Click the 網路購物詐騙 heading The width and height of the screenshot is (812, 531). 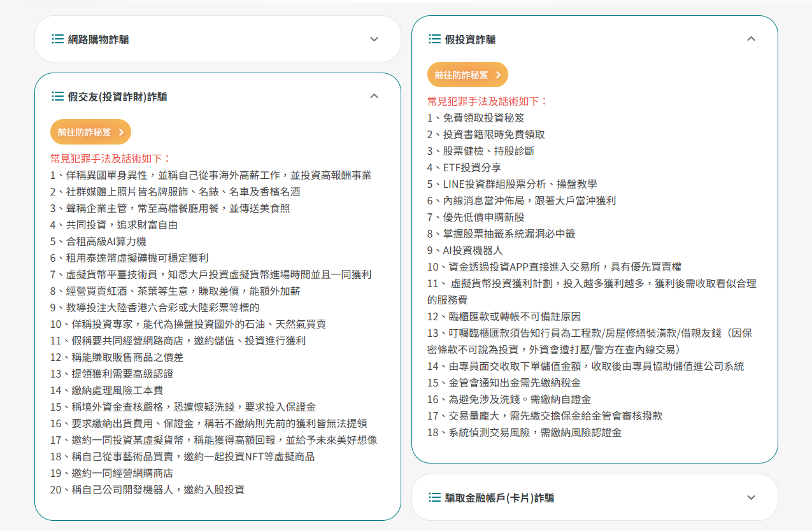[x=98, y=39]
